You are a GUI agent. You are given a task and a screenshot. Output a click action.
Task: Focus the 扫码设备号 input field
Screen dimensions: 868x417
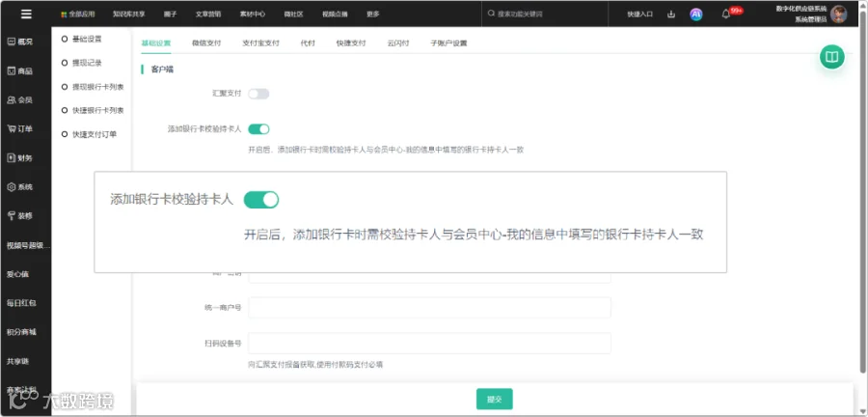pos(429,343)
